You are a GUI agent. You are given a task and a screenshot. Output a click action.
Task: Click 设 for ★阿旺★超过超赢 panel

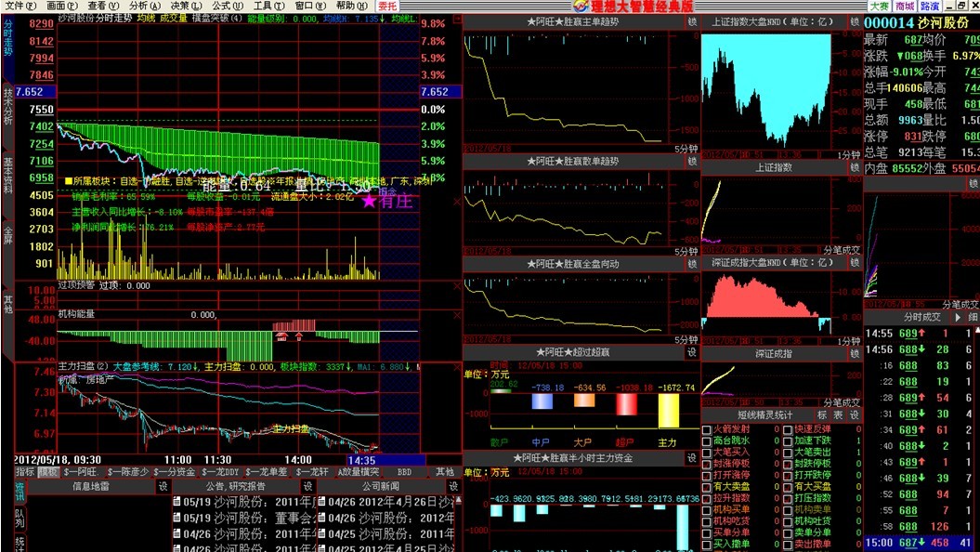(x=692, y=352)
